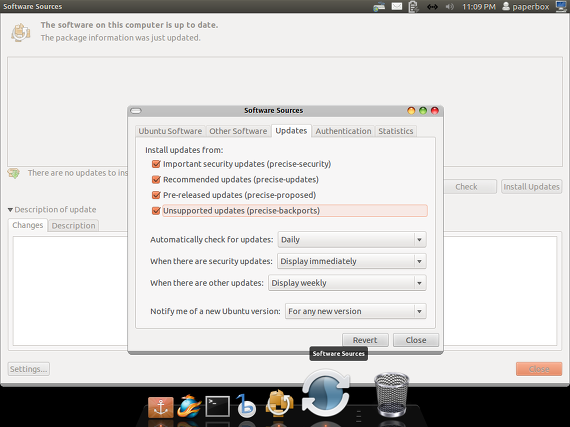Click the Install Updates button

531,187
